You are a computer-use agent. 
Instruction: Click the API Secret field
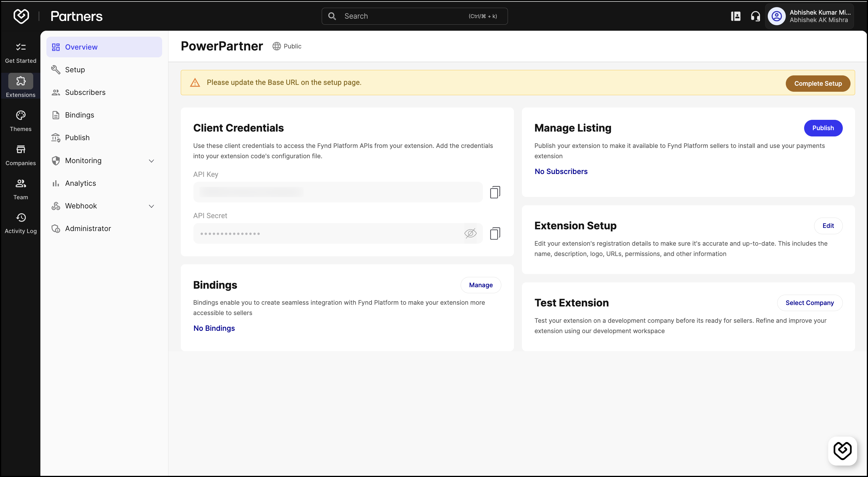point(338,233)
